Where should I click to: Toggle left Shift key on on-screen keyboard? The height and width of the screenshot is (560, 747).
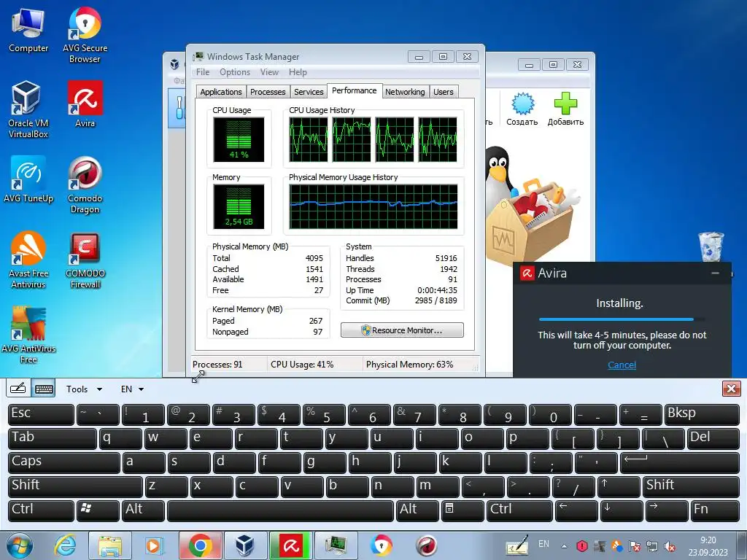click(75, 486)
